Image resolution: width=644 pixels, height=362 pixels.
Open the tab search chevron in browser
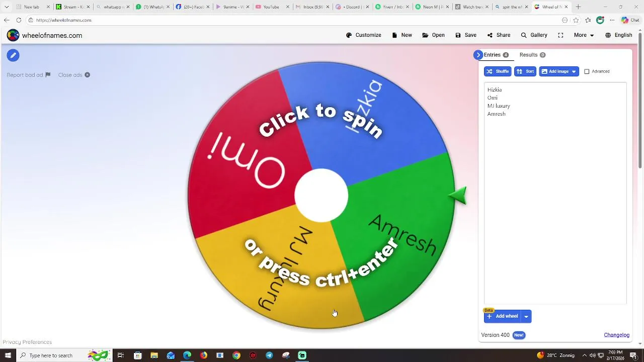(x=7, y=7)
